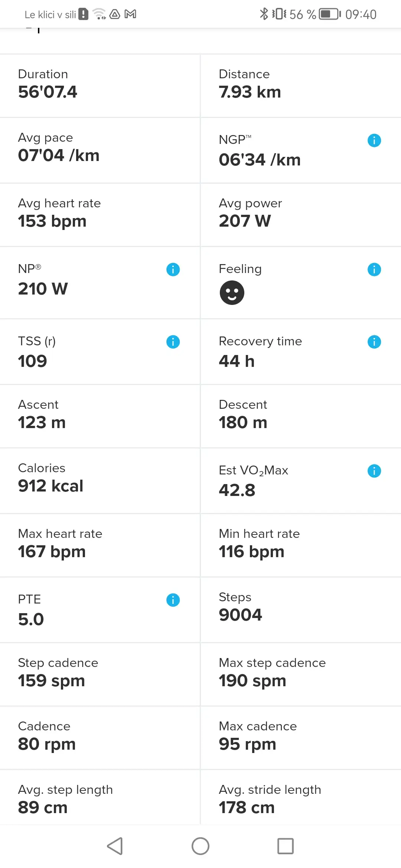Tap the battery indicator in status bar
This screenshot has height=868, width=401.
click(330, 14)
